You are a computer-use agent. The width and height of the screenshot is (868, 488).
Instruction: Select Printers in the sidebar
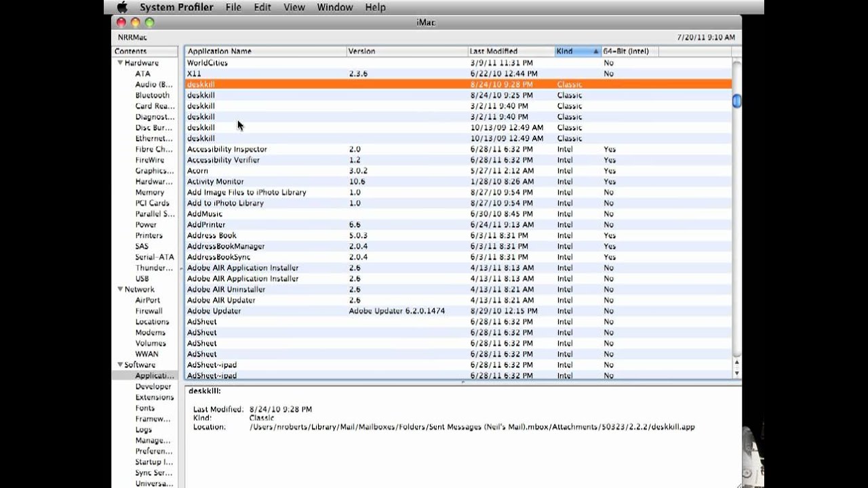(x=149, y=235)
